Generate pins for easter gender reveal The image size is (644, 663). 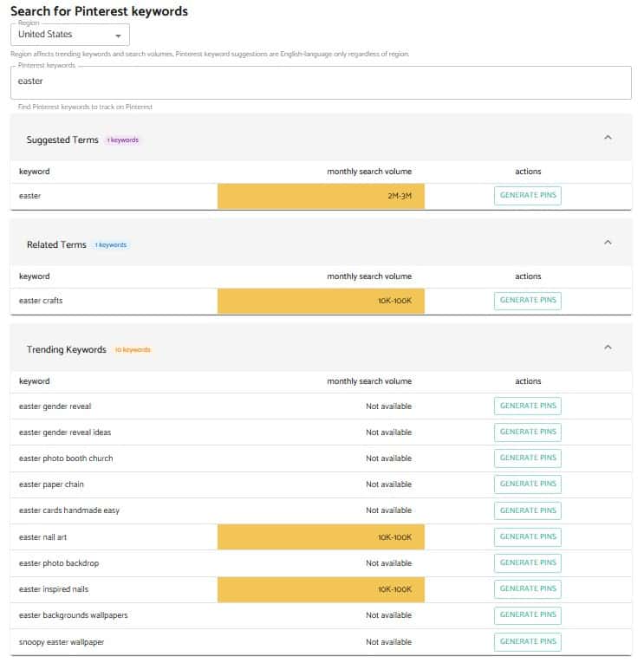pos(527,406)
